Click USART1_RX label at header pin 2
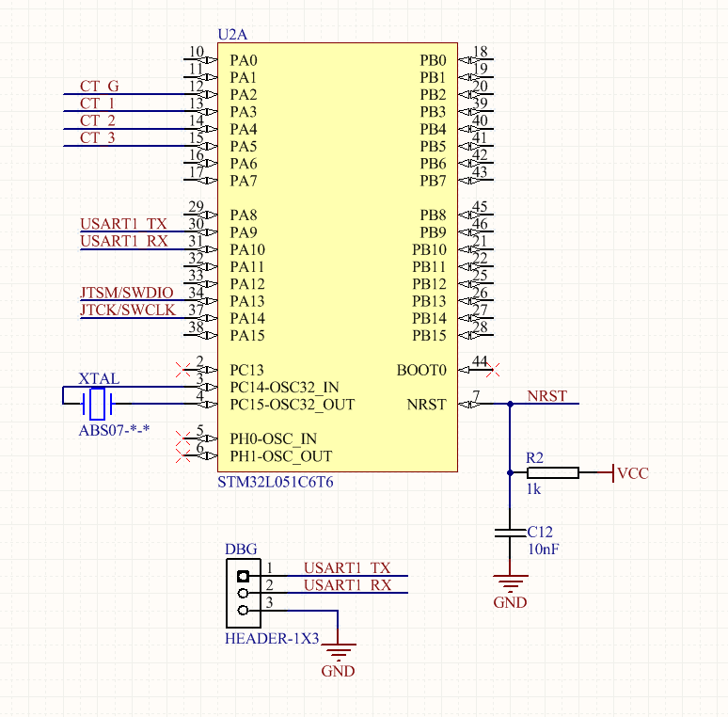The width and height of the screenshot is (728, 717). [x=347, y=585]
